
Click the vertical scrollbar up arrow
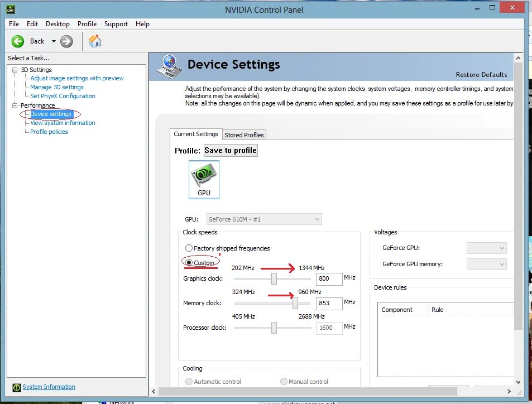518,58
